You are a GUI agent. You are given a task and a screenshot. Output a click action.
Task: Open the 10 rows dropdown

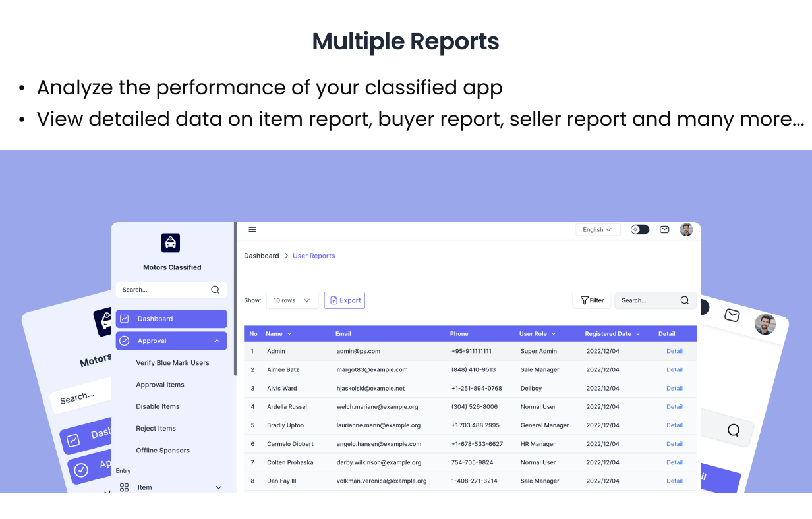(292, 300)
